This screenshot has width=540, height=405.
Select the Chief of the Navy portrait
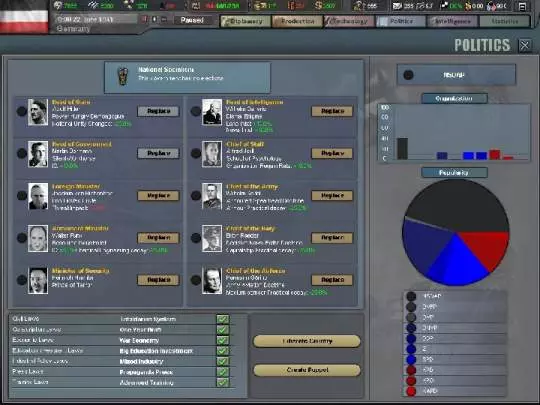[x=212, y=239]
